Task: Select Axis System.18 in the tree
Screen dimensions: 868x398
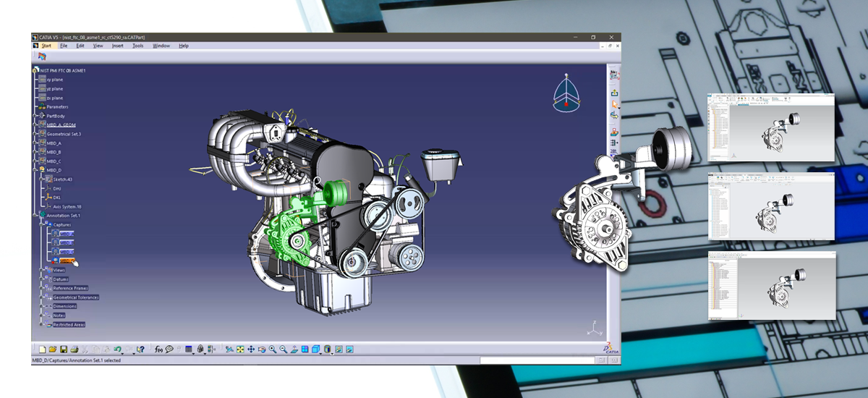Action: 67,206
